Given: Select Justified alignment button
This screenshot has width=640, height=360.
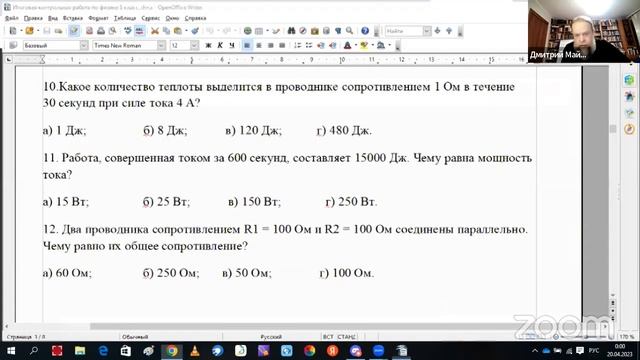Looking at the screenshot, I should [x=282, y=45].
